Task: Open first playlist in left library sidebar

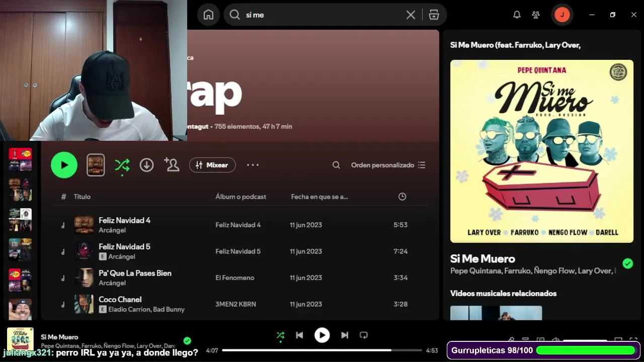Action: (20, 159)
